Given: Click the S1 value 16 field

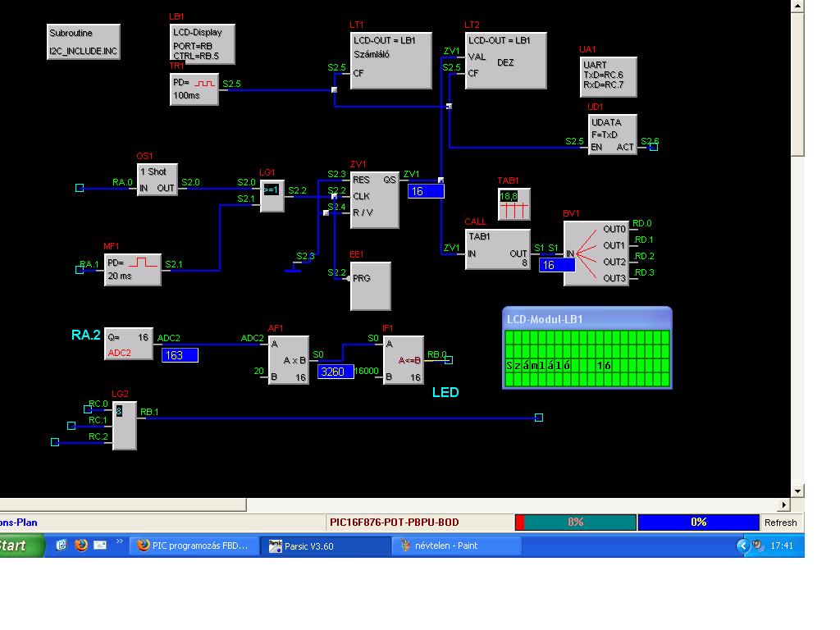Looking at the screenshot, I should [x=557, y=265].
